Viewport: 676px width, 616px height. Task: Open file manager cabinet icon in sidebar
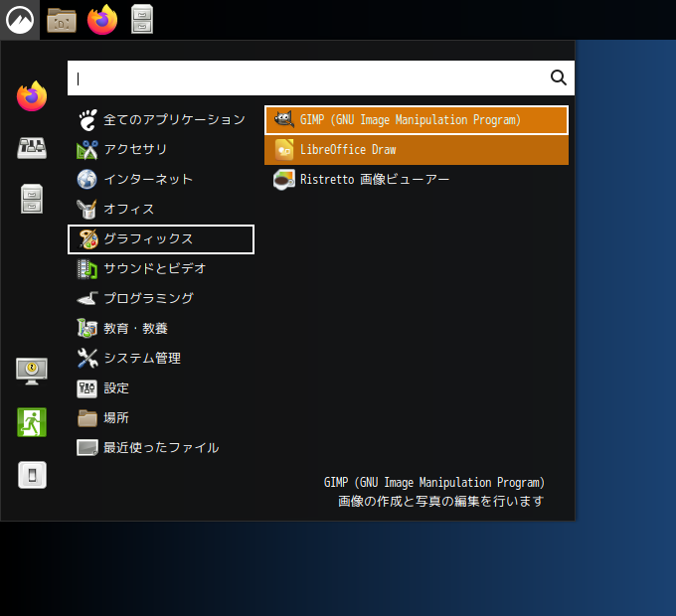tap(32, 199)
